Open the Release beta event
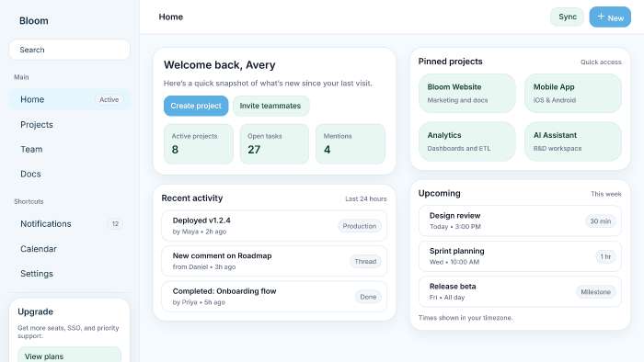This screenshot has height=362, width=644. [520, 292]
